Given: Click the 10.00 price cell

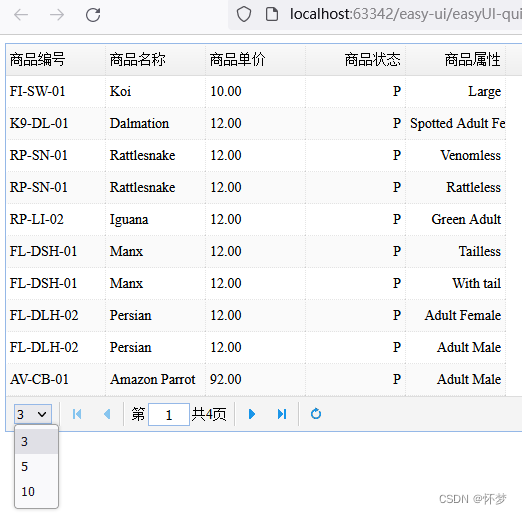Looking at the screenshot, I should pyautogui.click(x=255, y=91).
